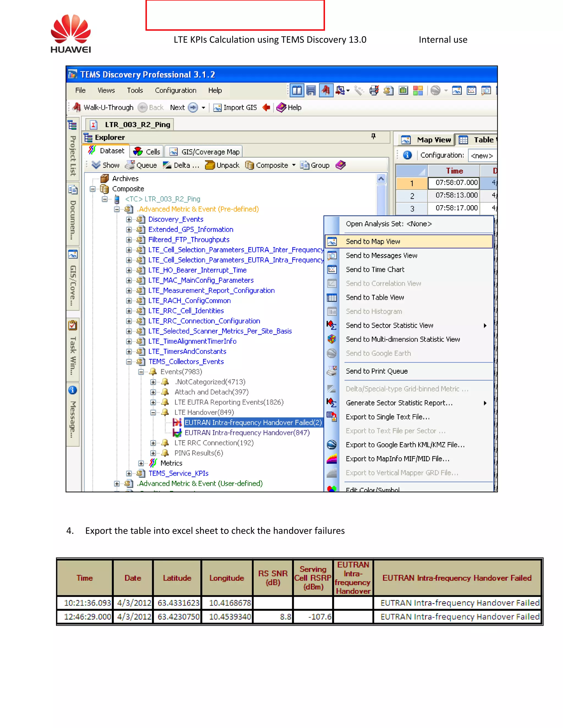Click the Group button in Explorer toolbar

(315, 165)
